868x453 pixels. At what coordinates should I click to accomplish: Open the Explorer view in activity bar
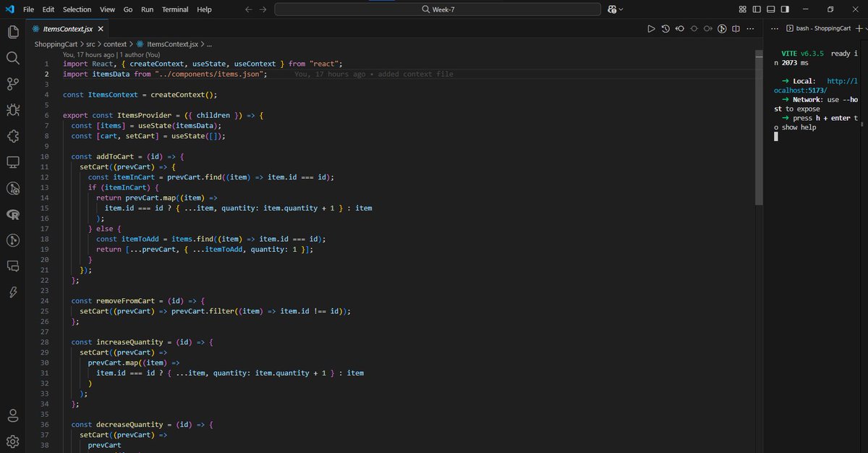coord(12,32)
